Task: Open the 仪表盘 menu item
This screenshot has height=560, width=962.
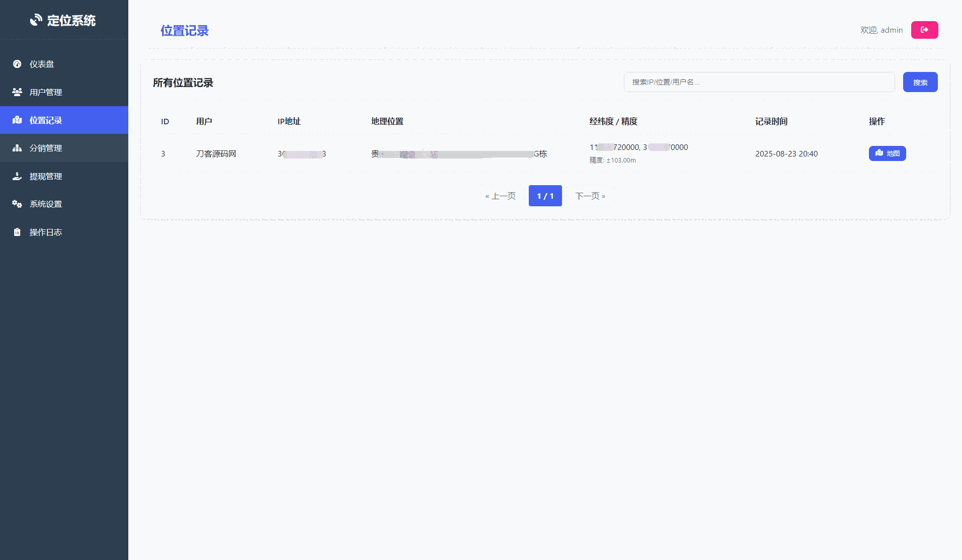Action: click(x=64, y=64)
